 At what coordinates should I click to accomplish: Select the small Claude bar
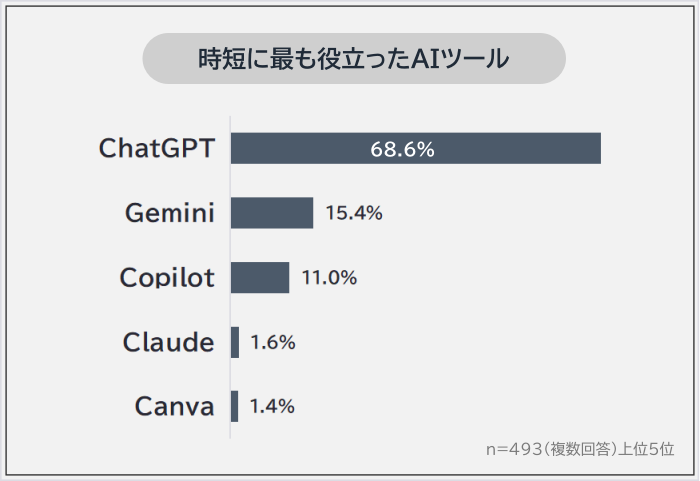pyautogui.click(x=235, y=342)
